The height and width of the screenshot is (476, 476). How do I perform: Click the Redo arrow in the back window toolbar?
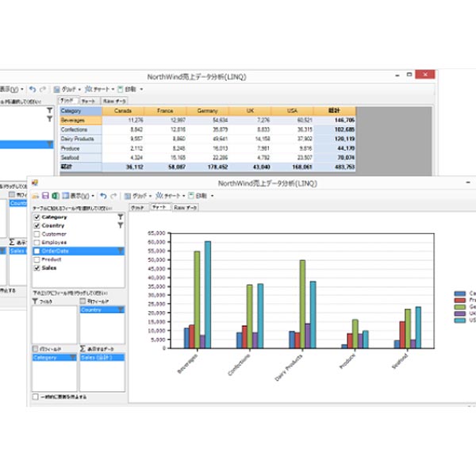pyautogui.click(x=43, y=89)
